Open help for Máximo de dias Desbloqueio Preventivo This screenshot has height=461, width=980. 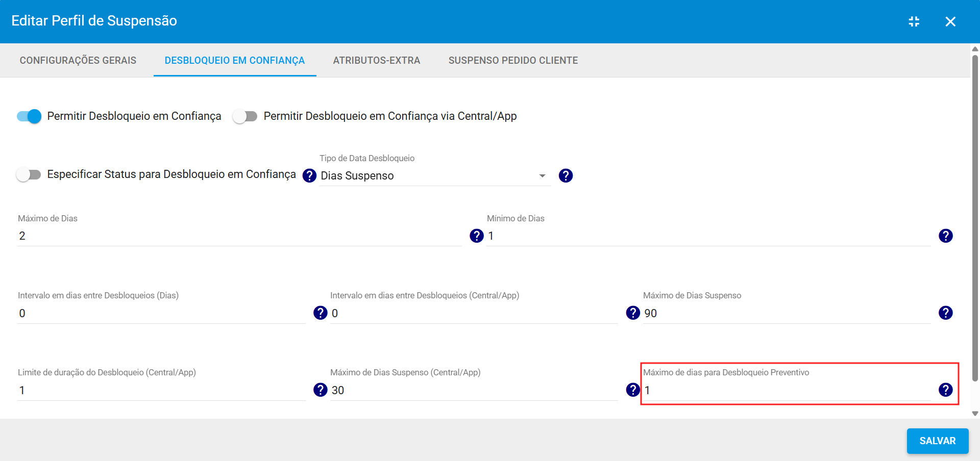(x=945, y=390)
